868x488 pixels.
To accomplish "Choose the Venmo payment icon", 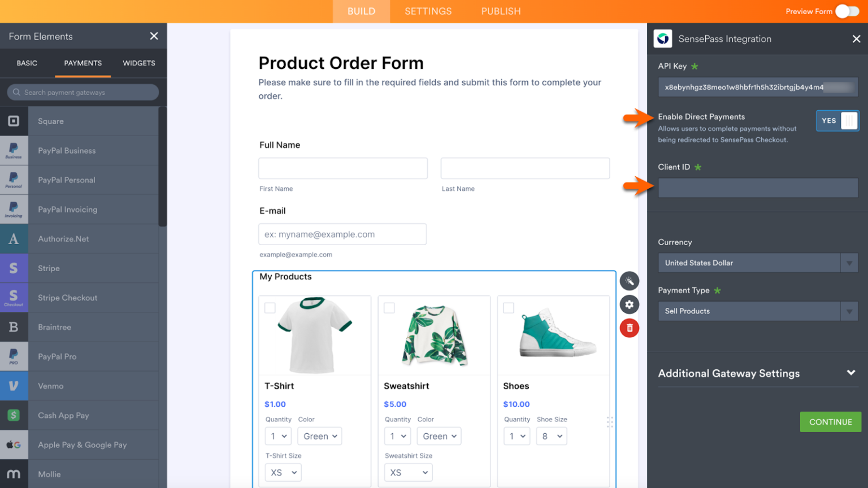I will (14, 386).
